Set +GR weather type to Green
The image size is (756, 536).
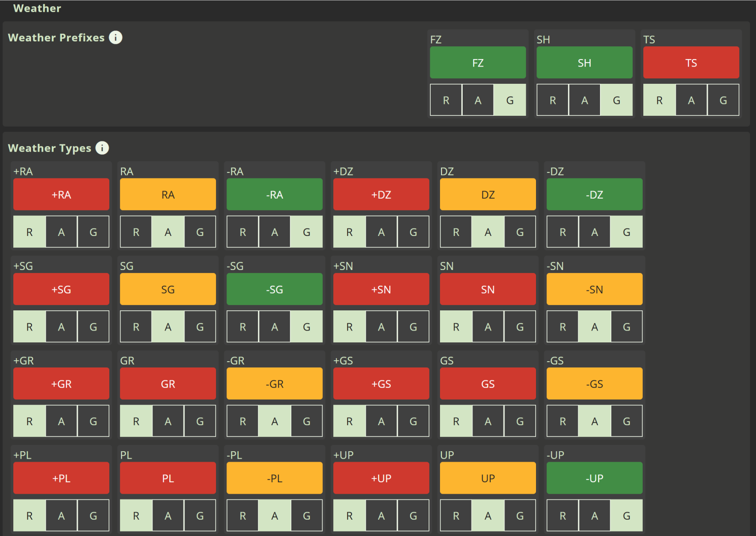pyautogui.click(x=93, y=421)
